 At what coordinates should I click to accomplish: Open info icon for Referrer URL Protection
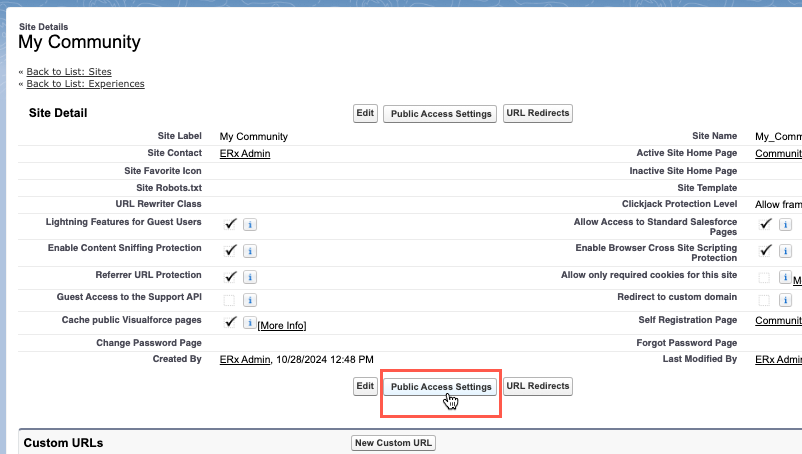[250, 277]
